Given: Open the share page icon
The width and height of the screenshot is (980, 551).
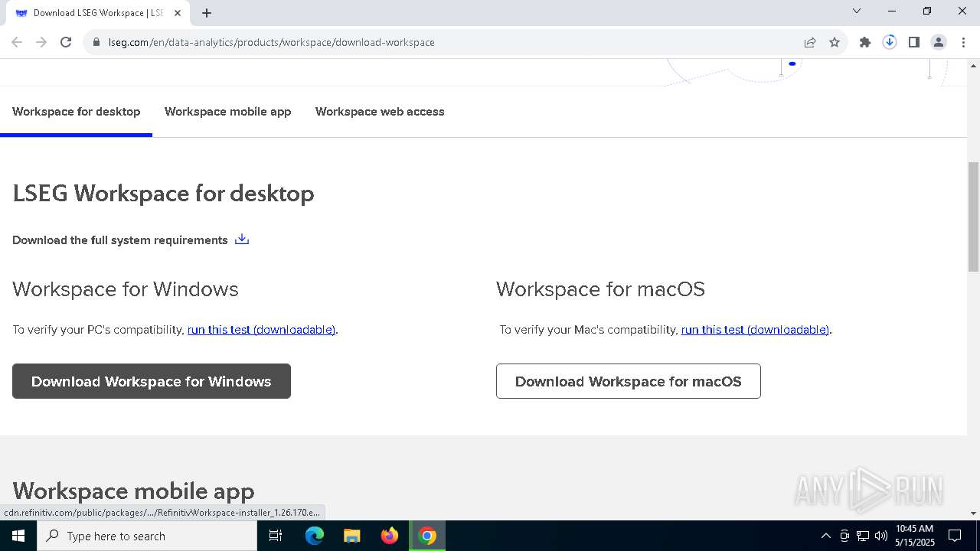Looking at the screenshot, I should coord(810,42).
